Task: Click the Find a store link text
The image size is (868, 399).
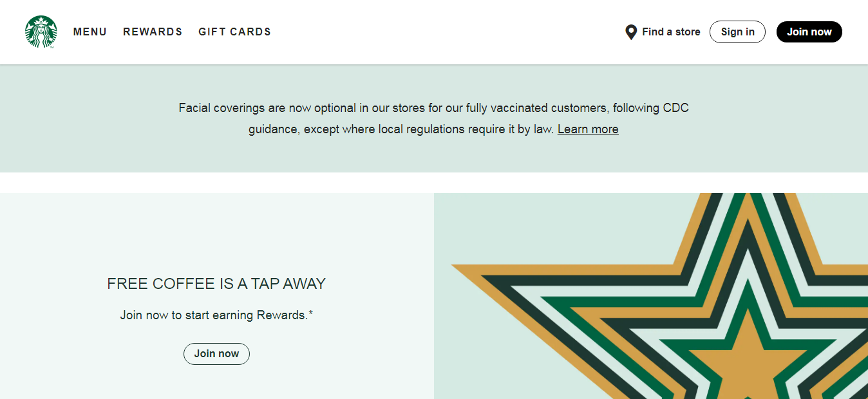Action: point(671,32)
